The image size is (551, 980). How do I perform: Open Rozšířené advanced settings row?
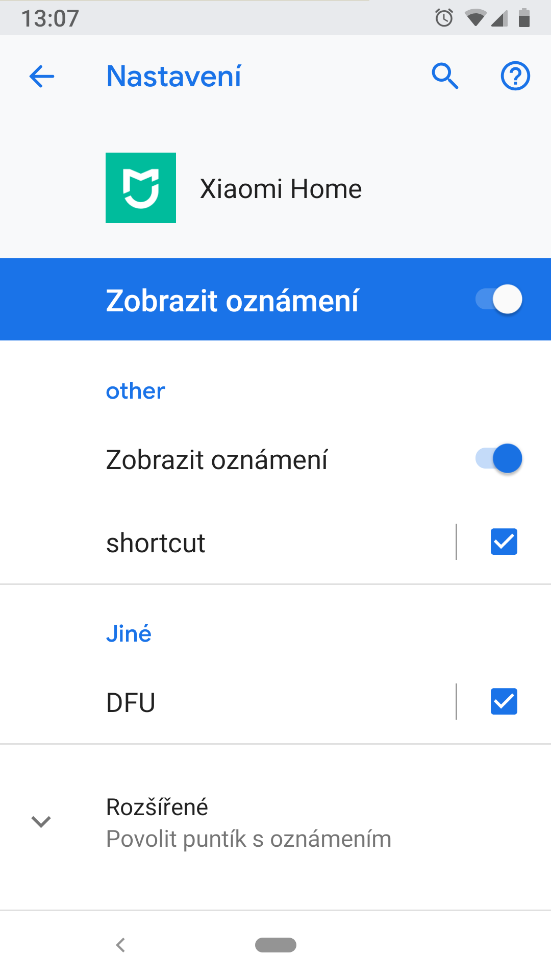(275, 822)
